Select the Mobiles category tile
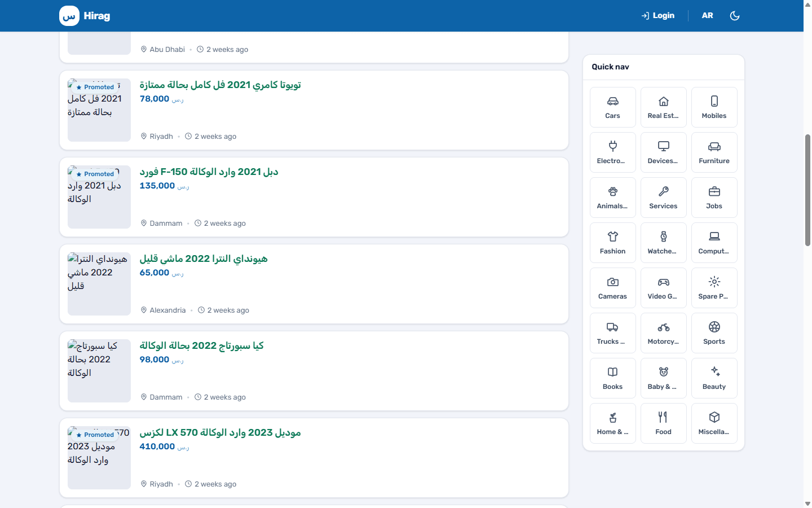812x508 pixels. pyautogui.click(x=714, y=107)
